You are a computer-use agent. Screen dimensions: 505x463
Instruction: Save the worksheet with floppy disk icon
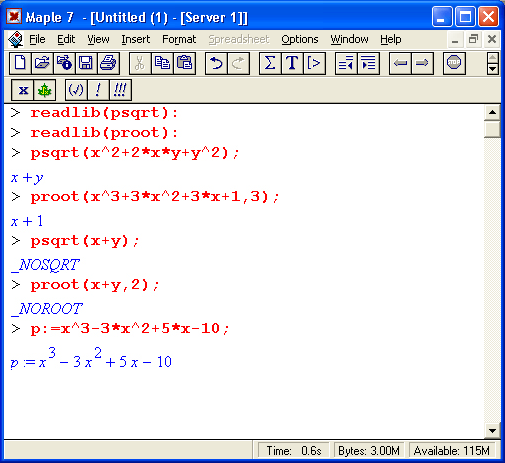point(86,63)
